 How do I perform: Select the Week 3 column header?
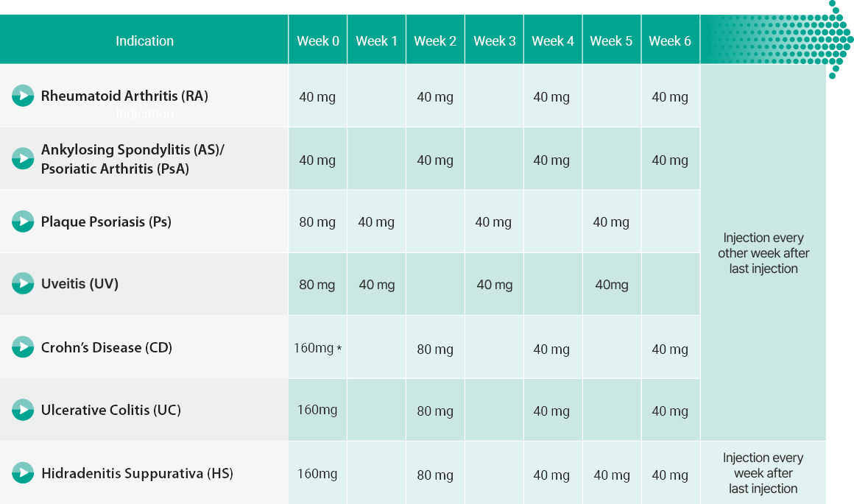tap(495, 41)
